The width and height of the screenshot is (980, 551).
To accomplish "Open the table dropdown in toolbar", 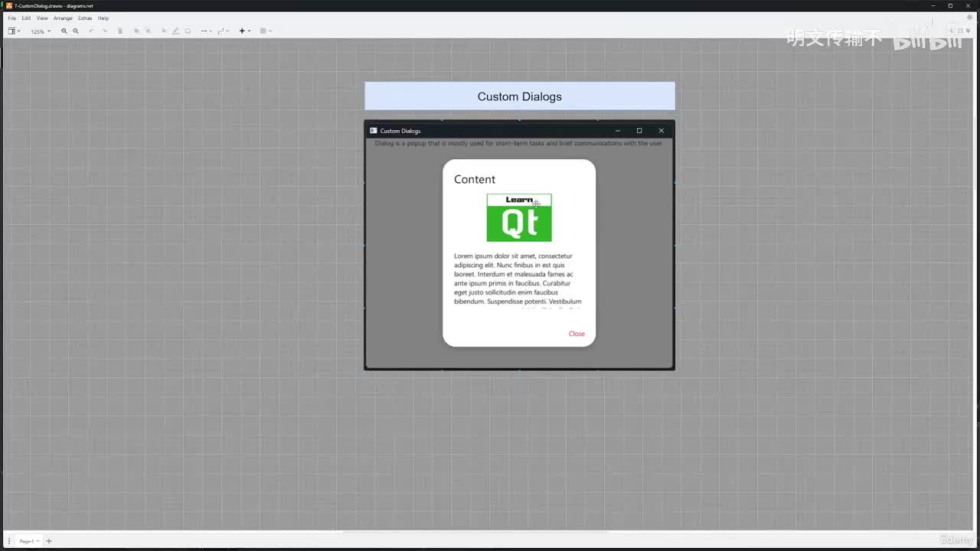I will click(265, 31).
